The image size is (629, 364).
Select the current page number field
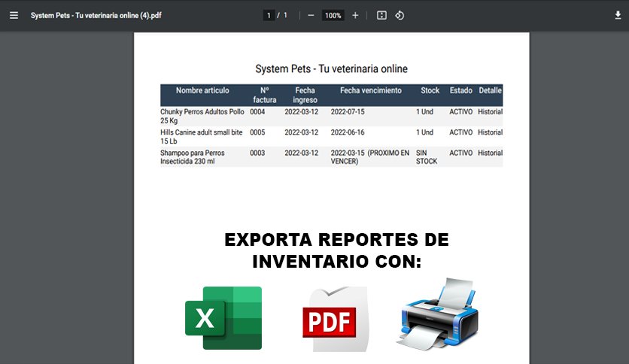(x=269, y=15)
